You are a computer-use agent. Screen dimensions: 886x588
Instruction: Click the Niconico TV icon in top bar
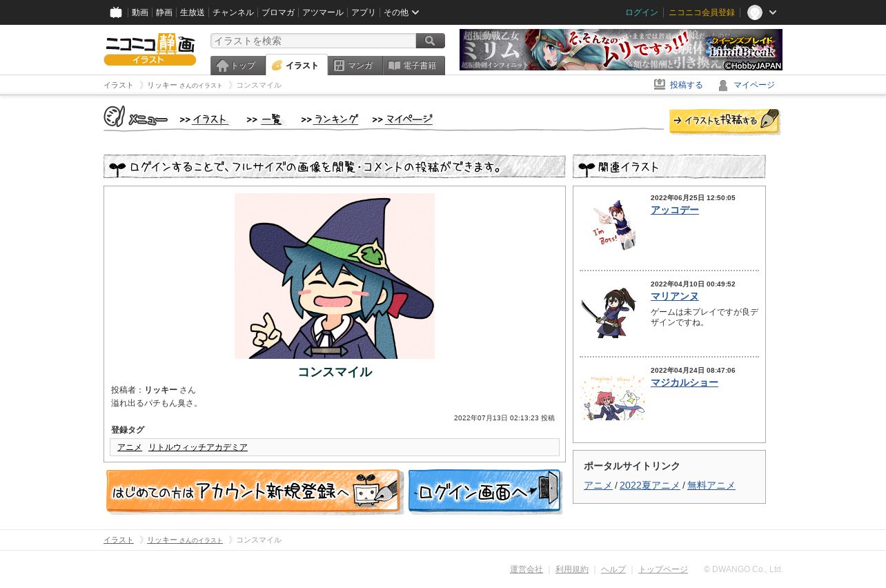(x=116, y=12)
